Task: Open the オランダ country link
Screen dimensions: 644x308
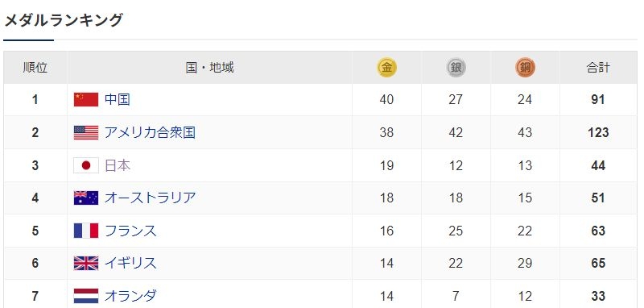Action: pyautogui.click(x=130, y=296)
